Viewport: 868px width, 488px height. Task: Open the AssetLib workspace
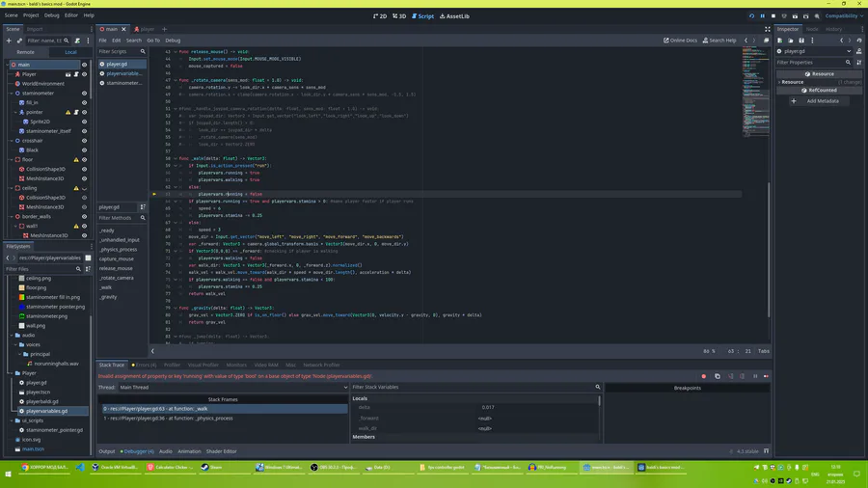(454, 16)
